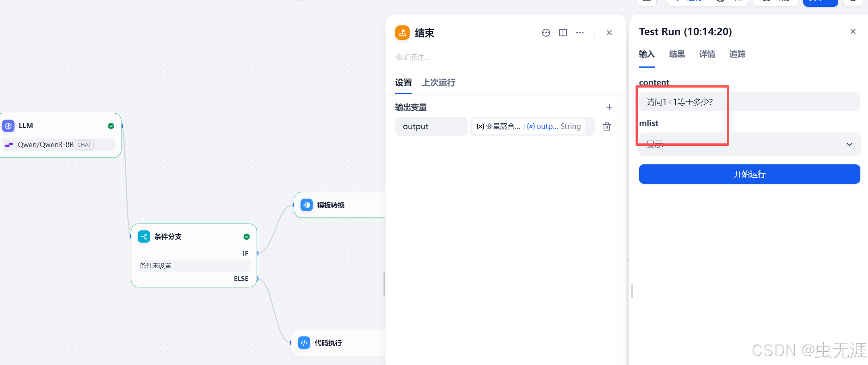This screenshot has width=868, height=365.
Task: Open the 追踪 tab in Test Run panel
Action: pyautogui.click(x=737, y=54)
